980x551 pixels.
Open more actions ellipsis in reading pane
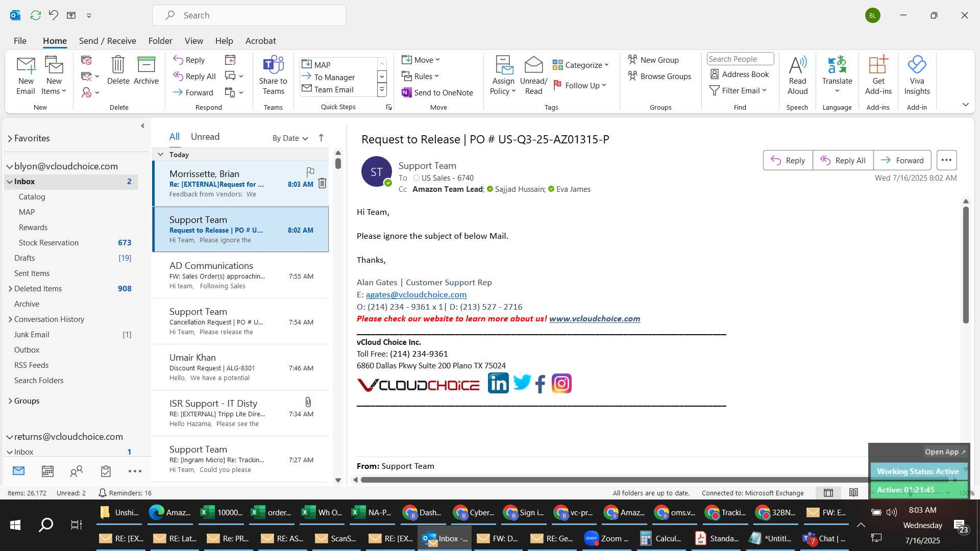coord(946,160)
